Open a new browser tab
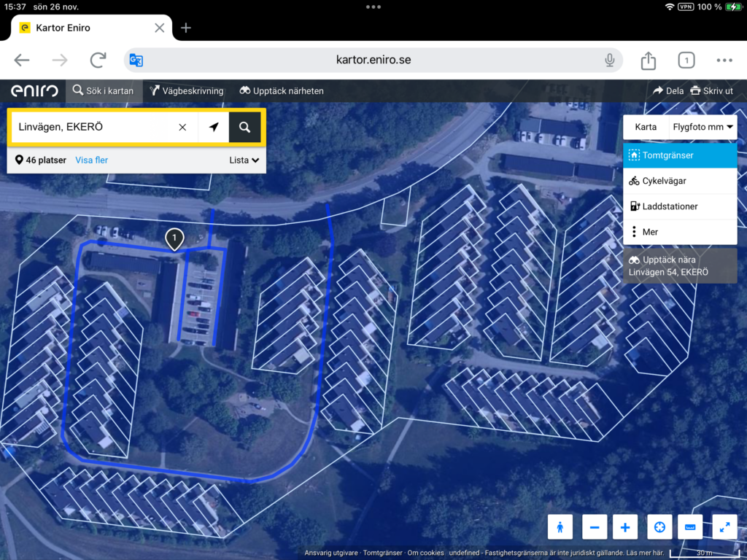The width and height of the screenshot is (747, 560). tap(186, 28)
